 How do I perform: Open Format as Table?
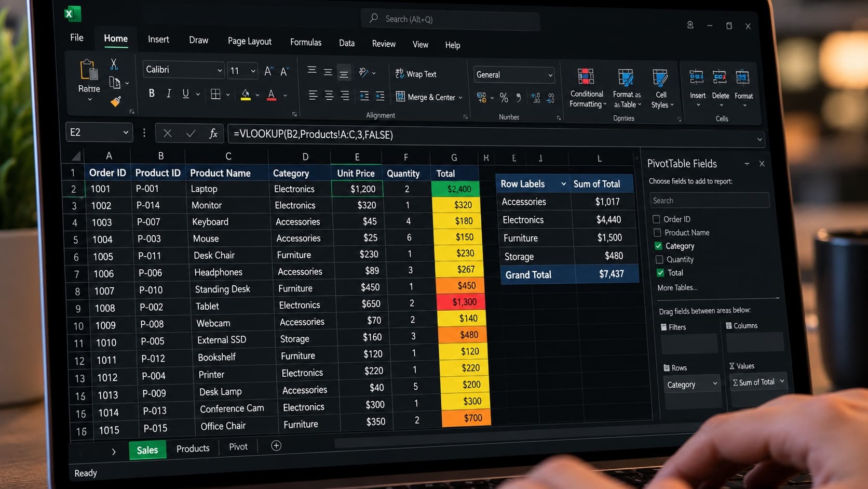627,88
